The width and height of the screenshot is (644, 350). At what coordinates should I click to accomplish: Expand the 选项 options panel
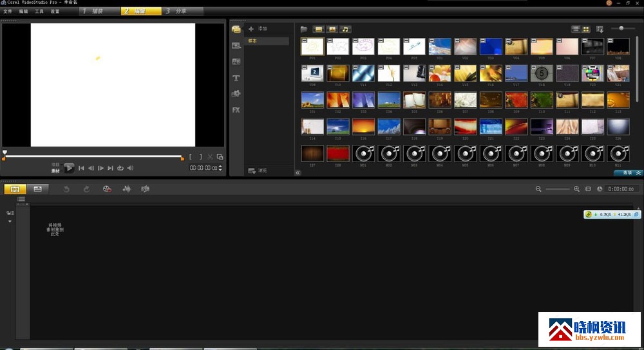[x=629, y=173]
